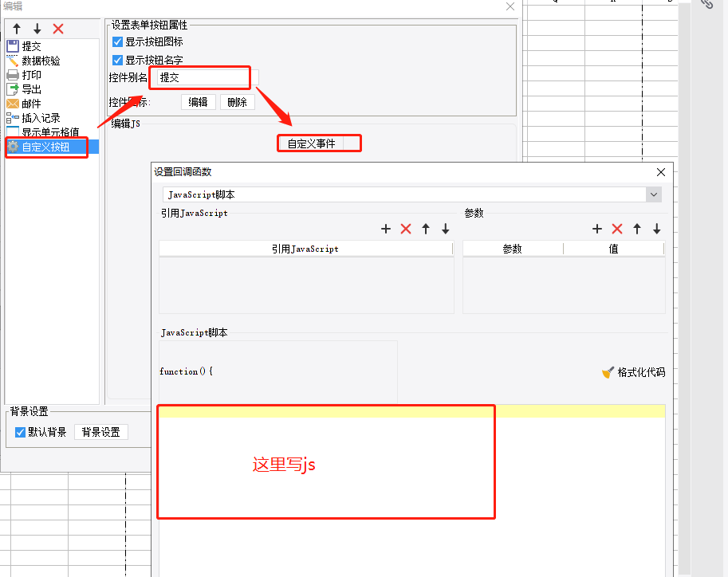Screen dimensions: 728x577
Task: Click the 提交 save disk icon
Action: [x=13, y=46]
